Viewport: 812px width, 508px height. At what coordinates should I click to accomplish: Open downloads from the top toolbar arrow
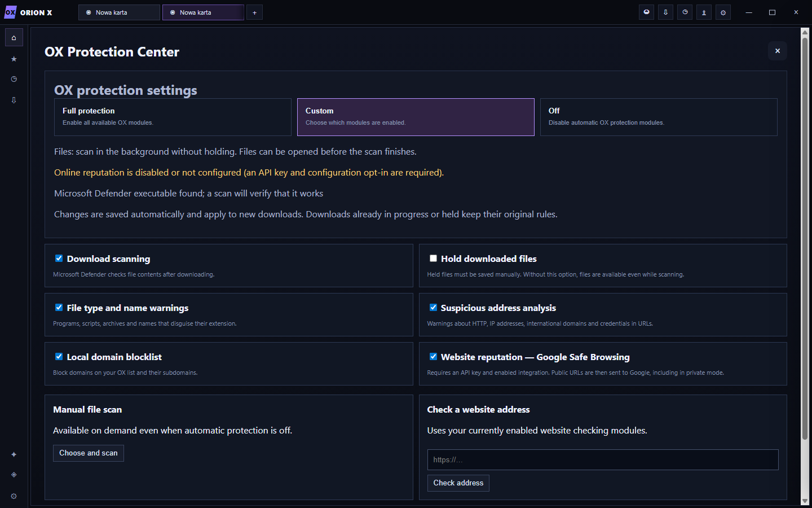pyautogui.click(x=666, y=12)
